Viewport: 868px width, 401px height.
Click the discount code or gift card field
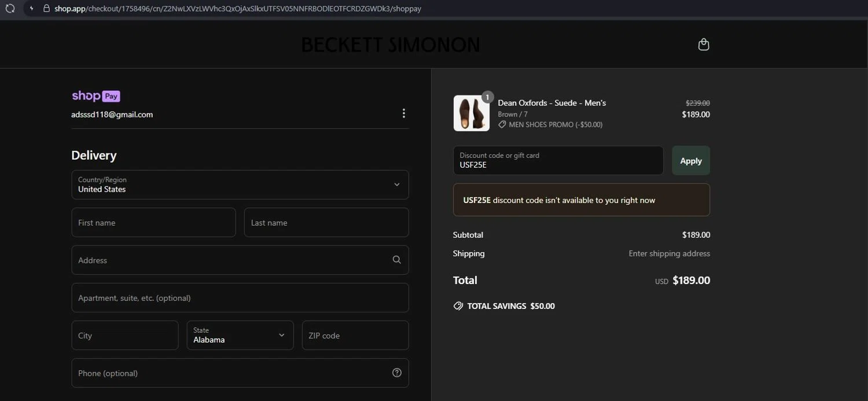coord(558,161)
